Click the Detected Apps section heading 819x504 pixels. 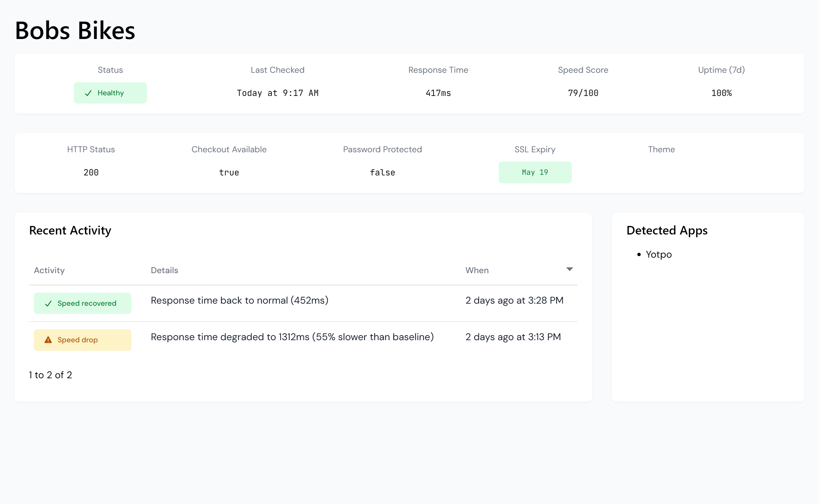coord(667,230)
